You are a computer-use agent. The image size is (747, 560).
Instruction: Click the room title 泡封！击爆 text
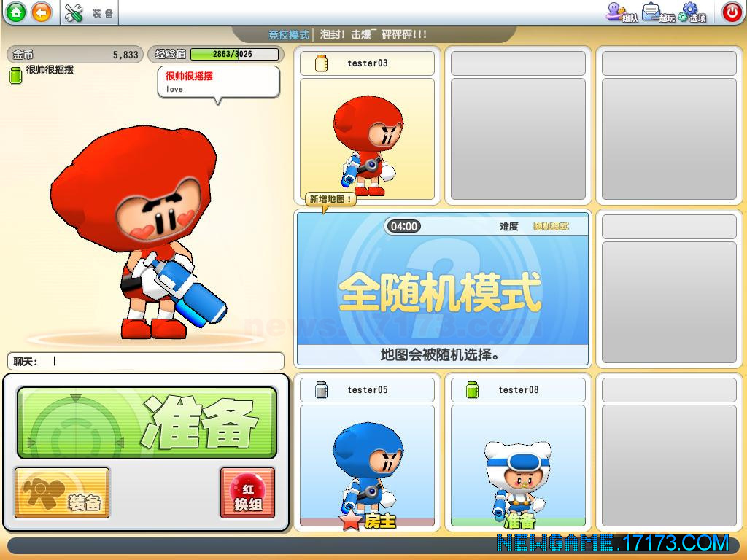click(373, 35)
